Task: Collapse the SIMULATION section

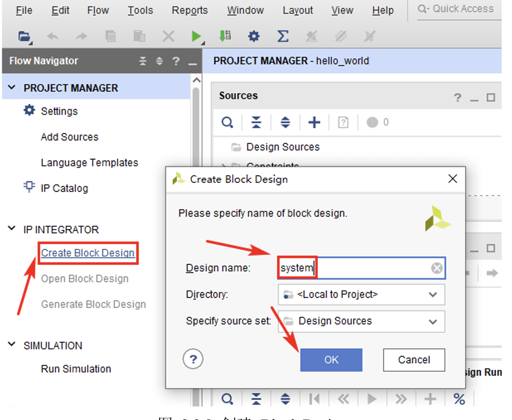Action: (12, 344)
